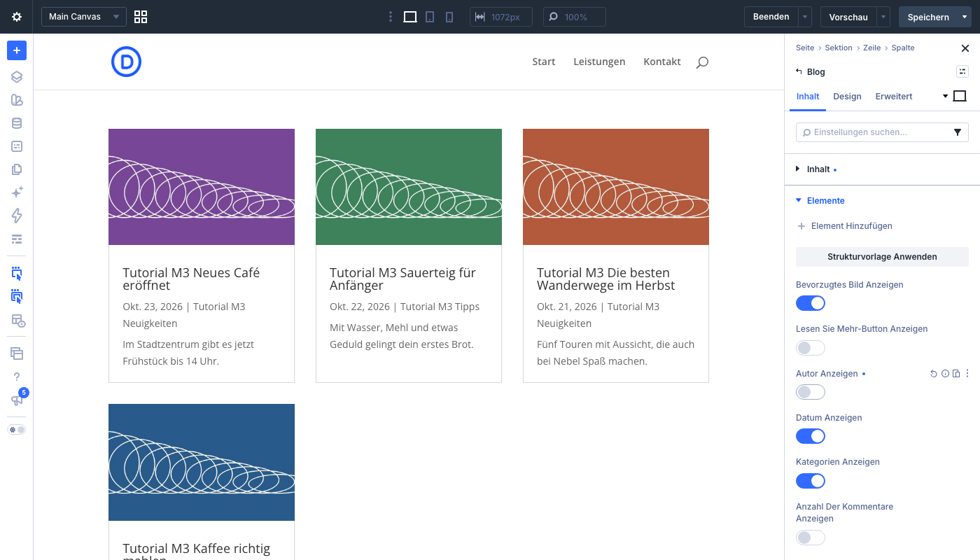Click the blue plus add button

[17, 50]
